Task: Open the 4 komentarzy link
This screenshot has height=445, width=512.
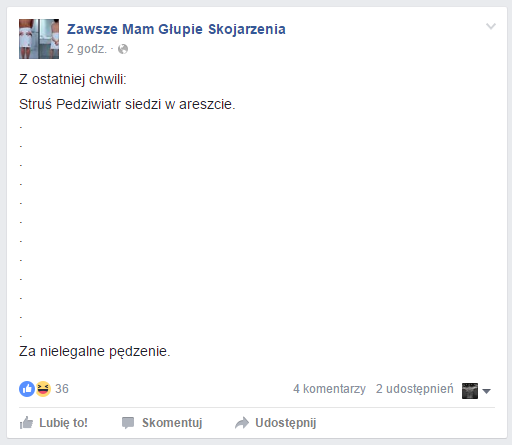Action: coord(329,389)
